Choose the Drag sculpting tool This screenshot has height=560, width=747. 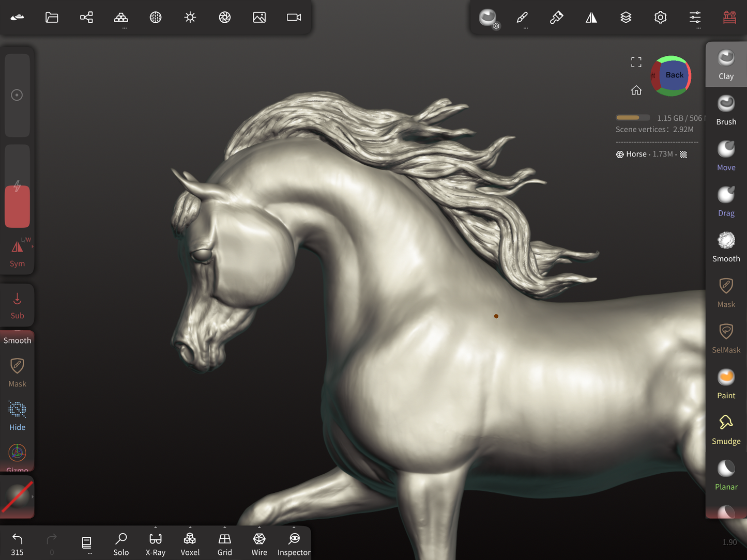(726, 201)
